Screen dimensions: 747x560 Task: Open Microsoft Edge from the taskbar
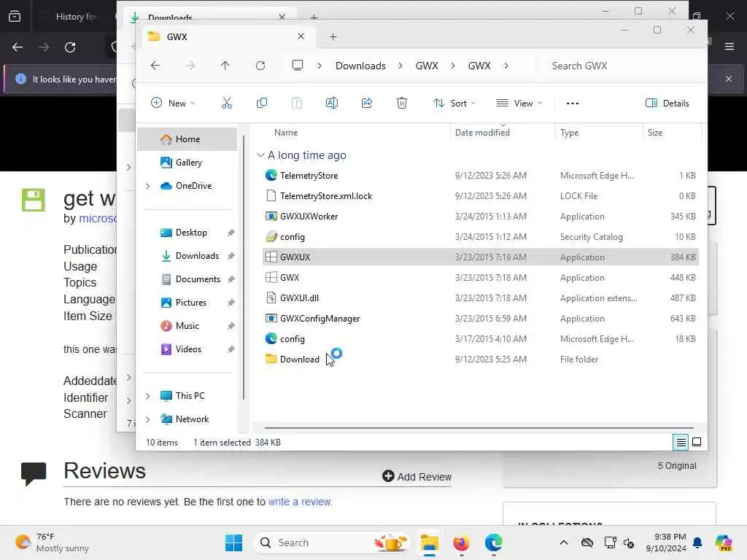point(494,542)
